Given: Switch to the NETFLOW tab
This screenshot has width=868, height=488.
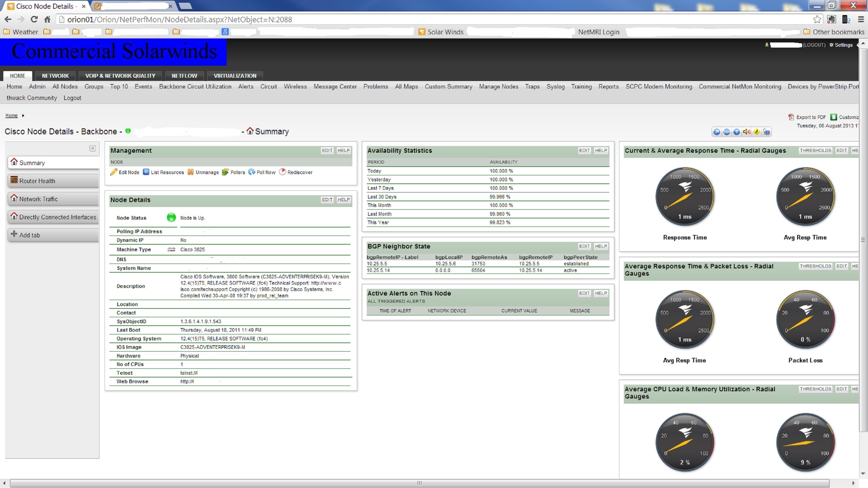Looking at the screenshot, I should (x=184, y=76).
